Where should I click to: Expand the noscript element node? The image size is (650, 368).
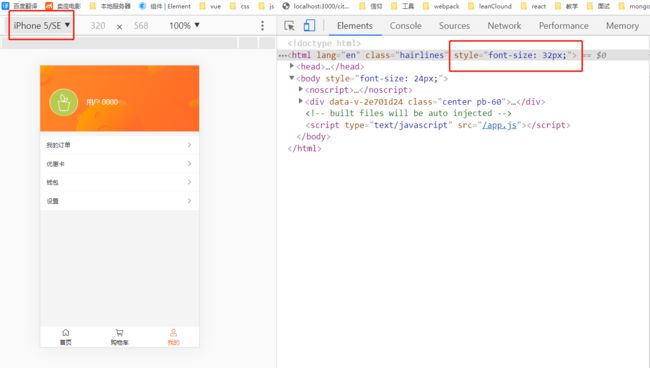click(x=301, y=90)
